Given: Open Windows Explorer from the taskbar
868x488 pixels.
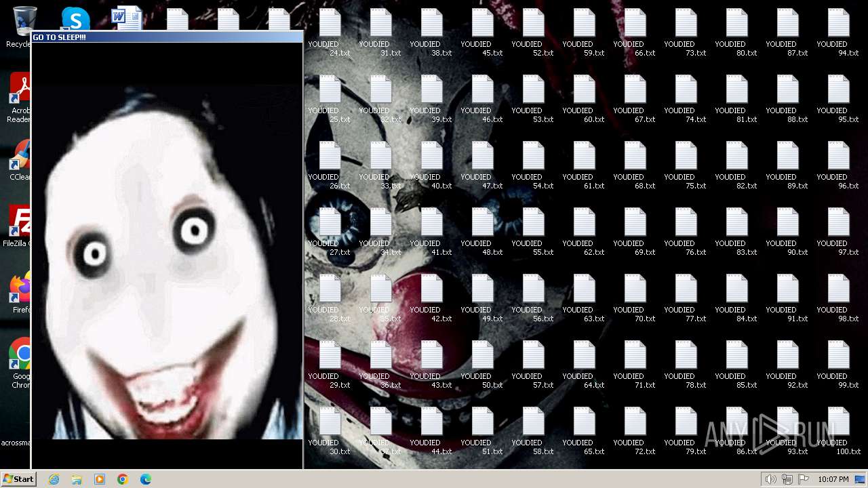Looking at the screenshot, I should (x=77, y=479).
